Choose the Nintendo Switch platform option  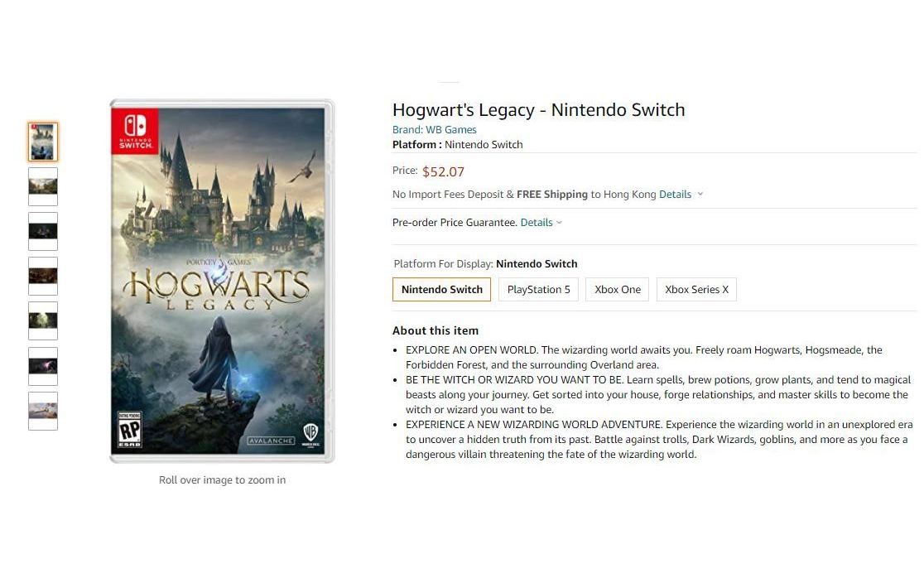[441, 289]
